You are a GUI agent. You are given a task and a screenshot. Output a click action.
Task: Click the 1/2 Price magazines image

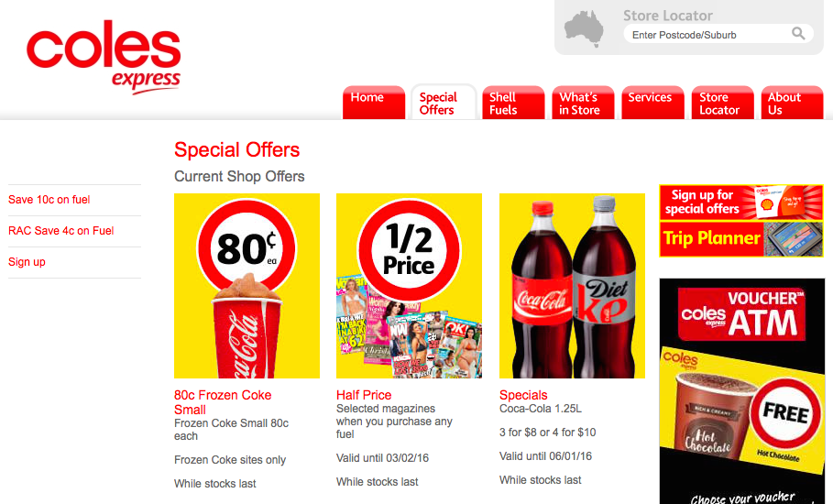(x=409, y=286)
